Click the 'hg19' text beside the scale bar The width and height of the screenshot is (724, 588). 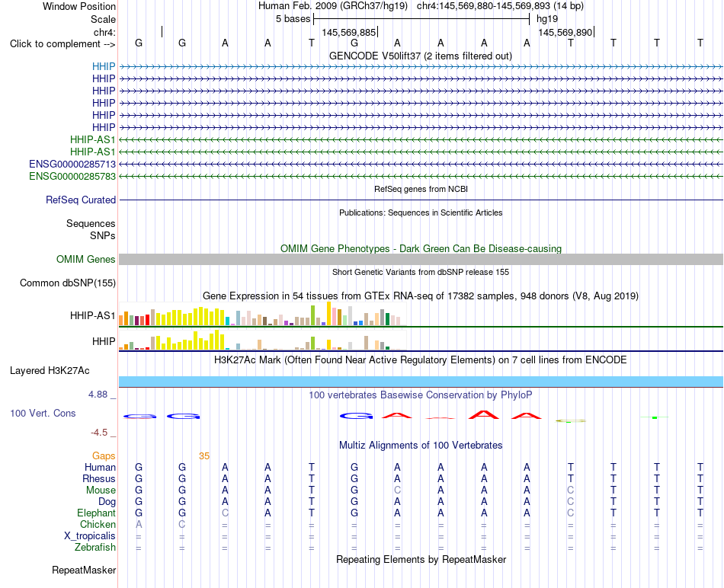(x=547, y=19)
